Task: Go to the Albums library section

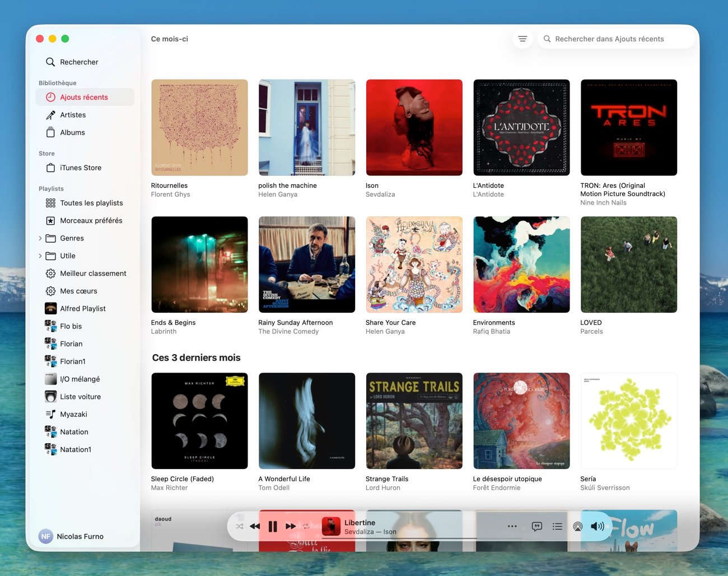Action: 72,133
